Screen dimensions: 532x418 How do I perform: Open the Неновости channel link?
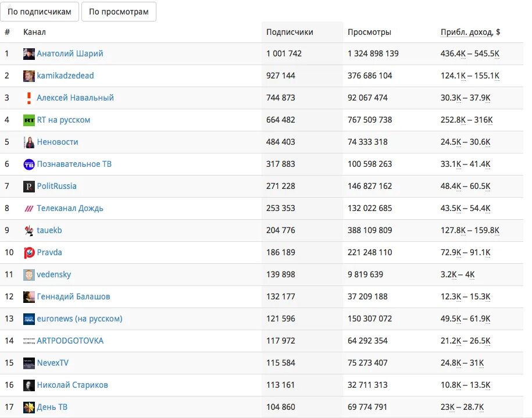click(58, 142)
